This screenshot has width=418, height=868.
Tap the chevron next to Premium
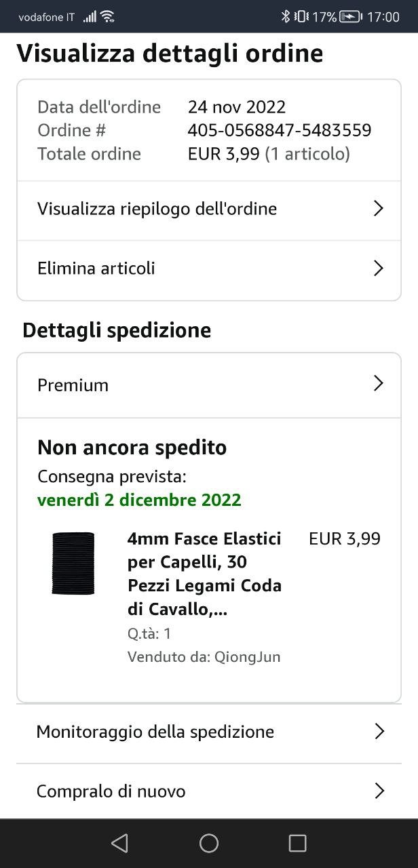(x=379, y=384)
